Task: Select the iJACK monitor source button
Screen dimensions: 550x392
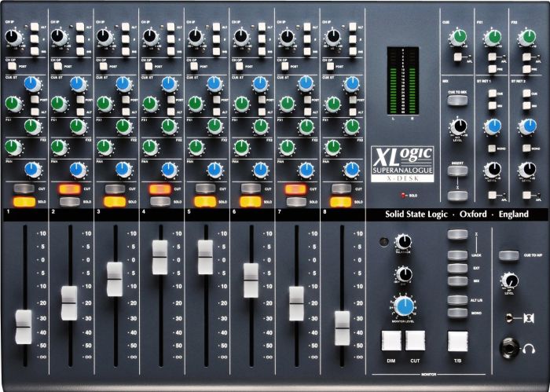Action: [457, 255]
